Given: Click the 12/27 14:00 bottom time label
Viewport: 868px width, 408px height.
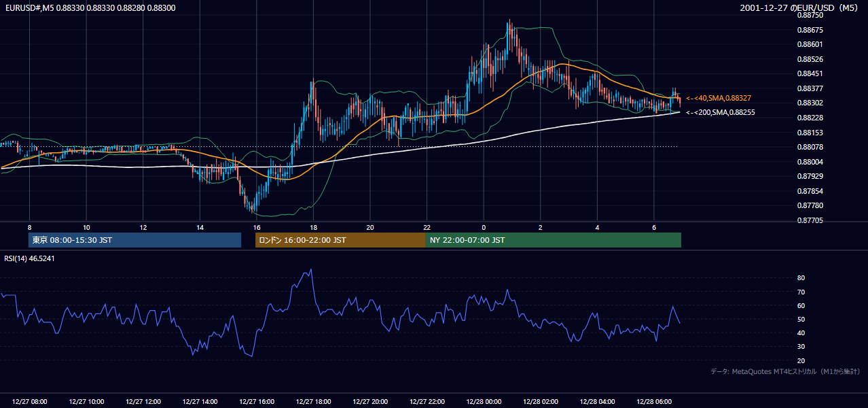Looking at the screenshot, I should pyautogui.click(x=200, y=402).
